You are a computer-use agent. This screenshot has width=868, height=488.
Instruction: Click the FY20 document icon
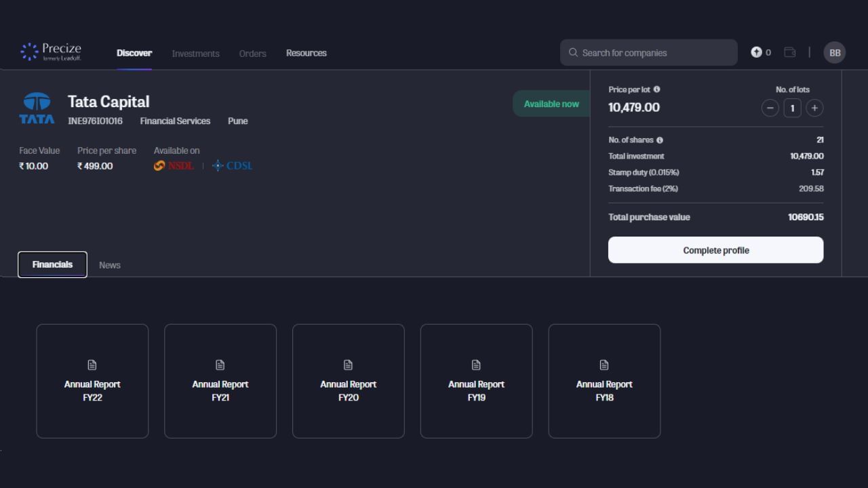click(348, 365)
